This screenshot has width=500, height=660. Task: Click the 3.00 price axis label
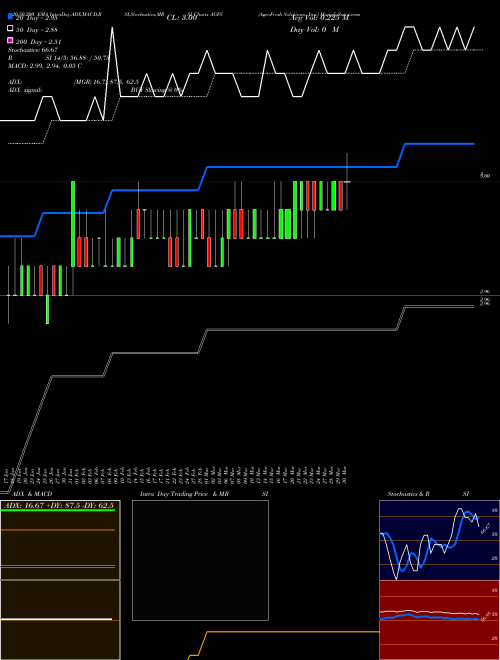click(x=485, y=176)
